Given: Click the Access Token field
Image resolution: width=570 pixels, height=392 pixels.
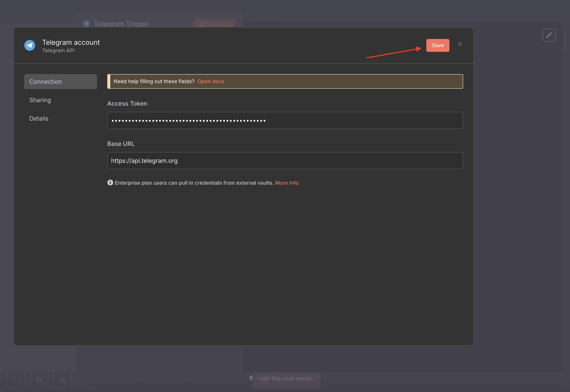Looking at the screenshot, I should [x=285, y=120].
